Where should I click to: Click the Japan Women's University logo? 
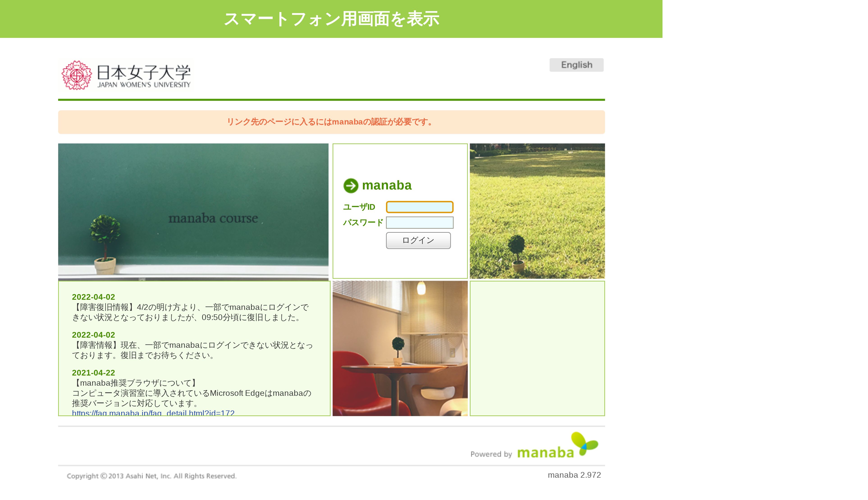(x=126, y=75)
